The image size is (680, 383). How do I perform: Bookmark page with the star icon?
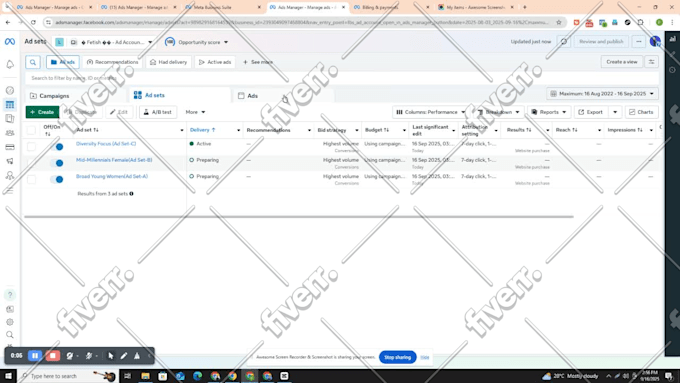click(x=559, y=22)
